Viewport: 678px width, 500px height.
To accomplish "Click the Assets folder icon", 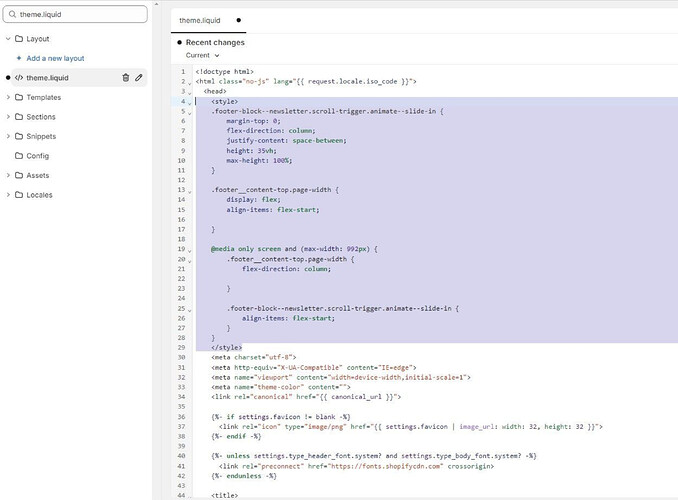I will point(19,175).
